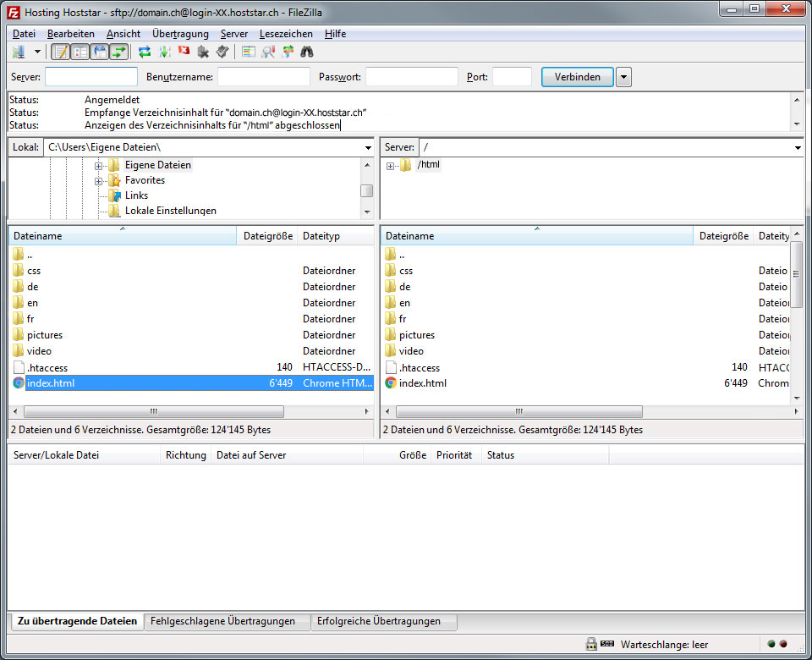Select Lokale Einstellungen in local tree
The width and height of the screenshot is (812, 660).
170,211
